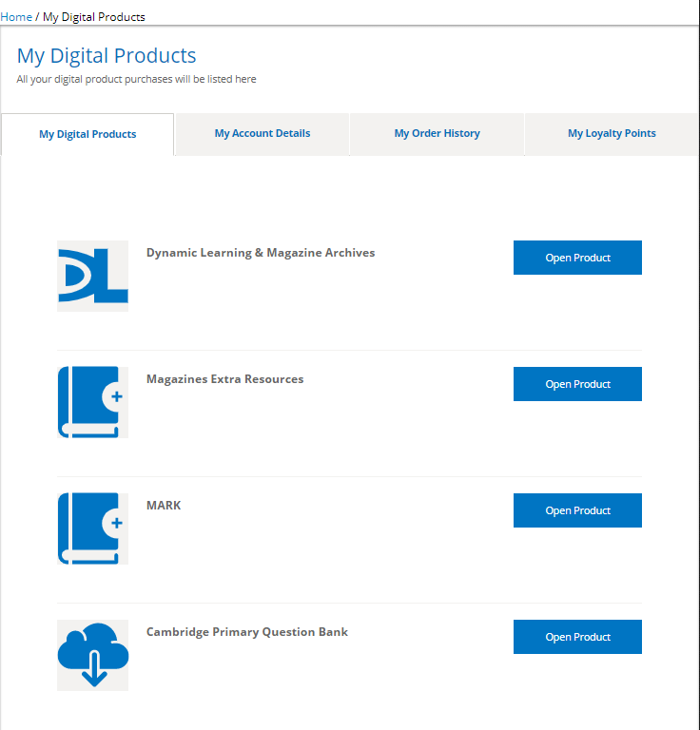
Task: Launch Cambridge Primary Question Bank via Open Product
Action: click(577, 637)
